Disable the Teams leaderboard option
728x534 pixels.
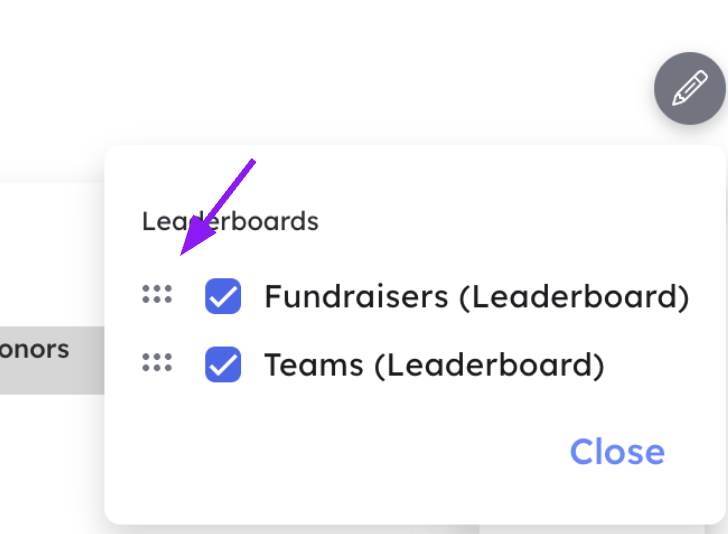[x=223, y=365]
